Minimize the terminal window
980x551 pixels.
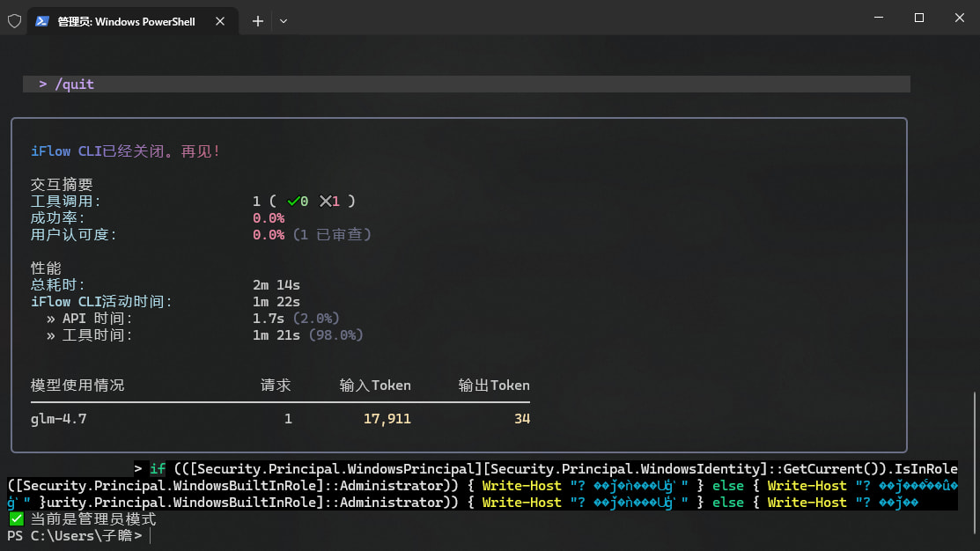[878, 18]
